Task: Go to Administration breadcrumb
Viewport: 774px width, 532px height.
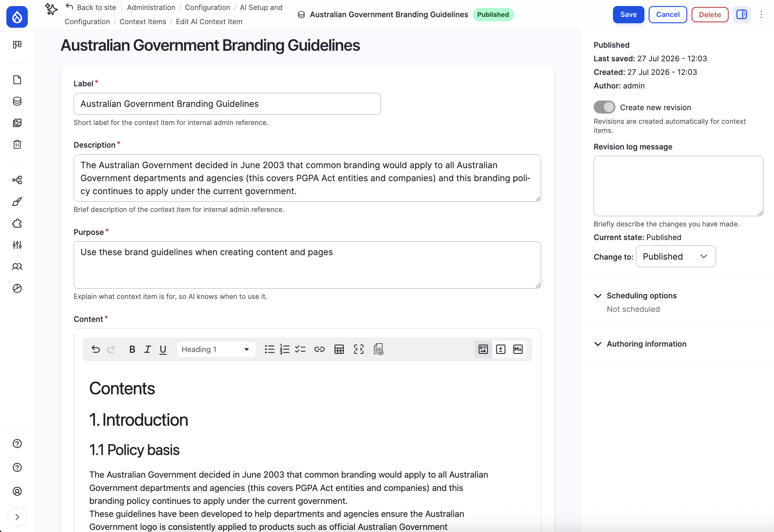Action: [151, 7]
